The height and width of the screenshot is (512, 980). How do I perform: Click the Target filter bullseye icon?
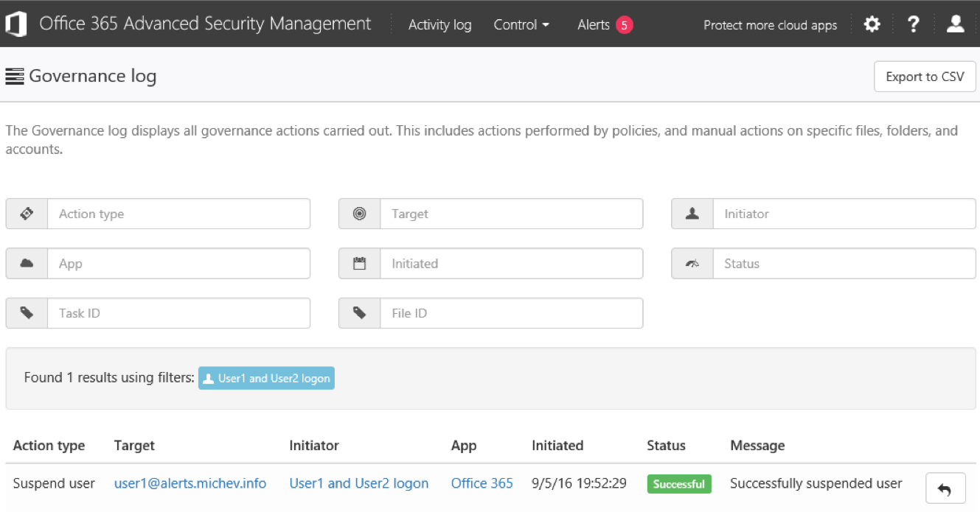[359, 214]
